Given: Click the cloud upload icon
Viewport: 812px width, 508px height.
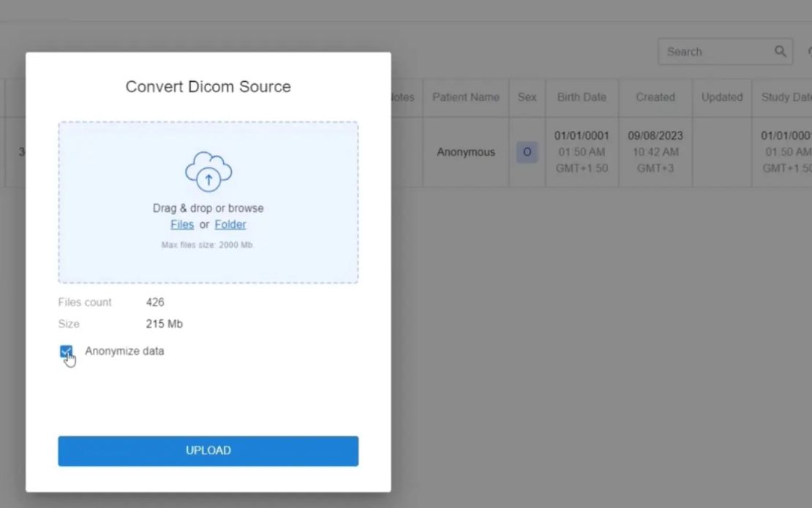Looking at the screenshot, I should point(208,172).
